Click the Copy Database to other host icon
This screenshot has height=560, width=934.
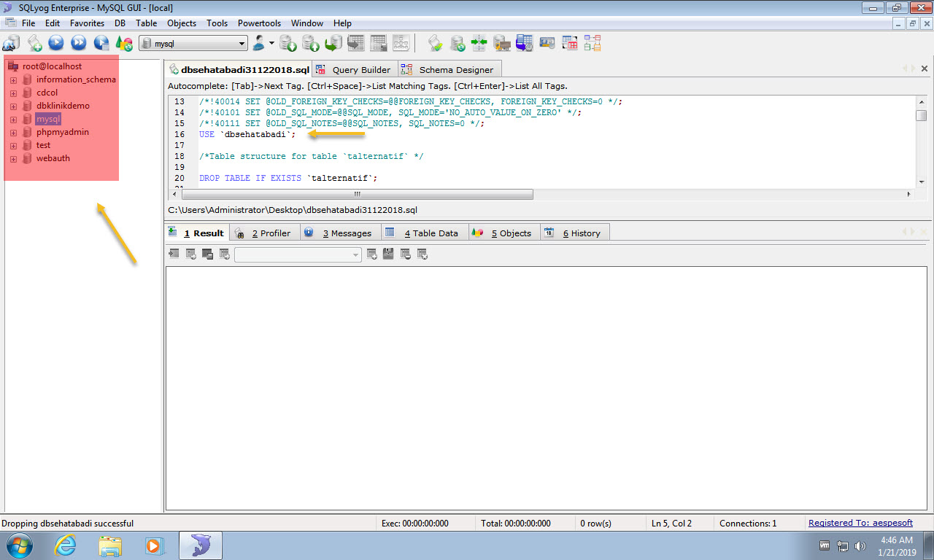click(333, 43)
